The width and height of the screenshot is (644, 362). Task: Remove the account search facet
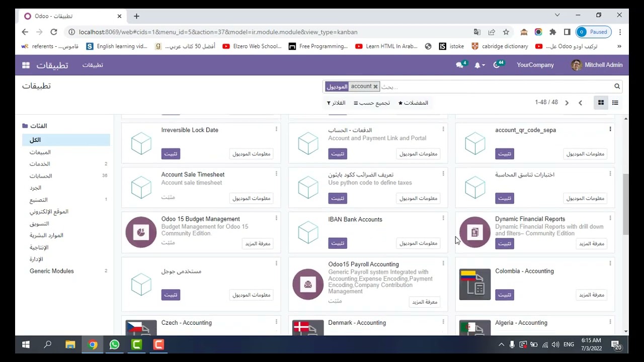point(375,86)
